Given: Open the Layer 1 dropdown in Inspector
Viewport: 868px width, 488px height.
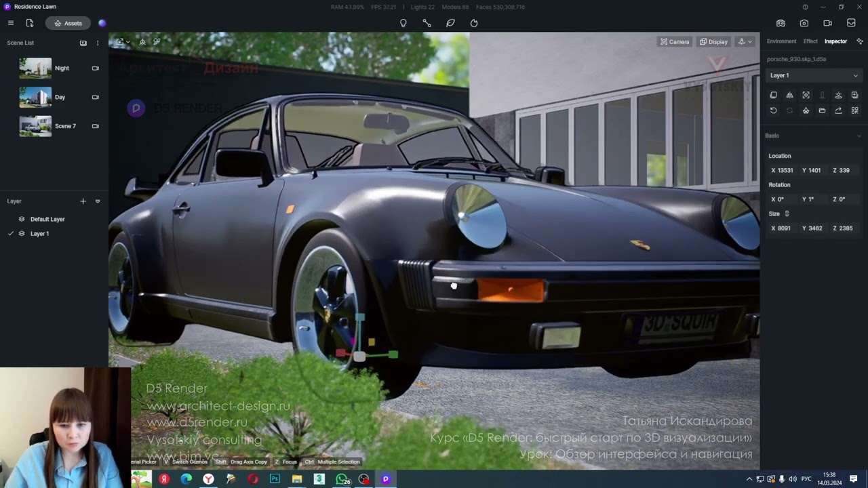Looking at the screenshot, I should (814, 75).
